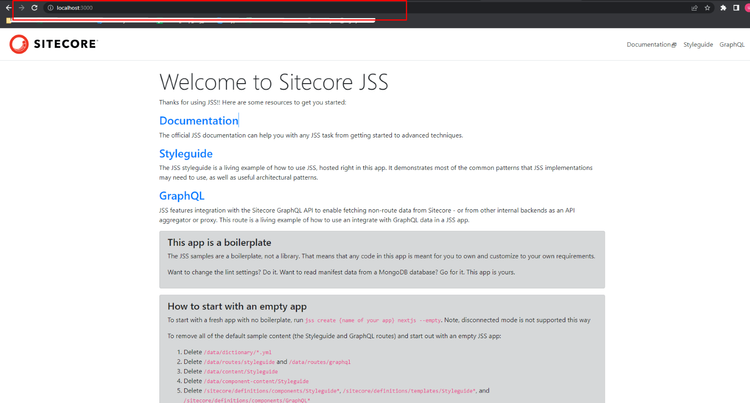Viewport: 750px width, 403px height.
Task: Click the browser forward arrow
Action: pyautogui.click(x=22, y=8)
